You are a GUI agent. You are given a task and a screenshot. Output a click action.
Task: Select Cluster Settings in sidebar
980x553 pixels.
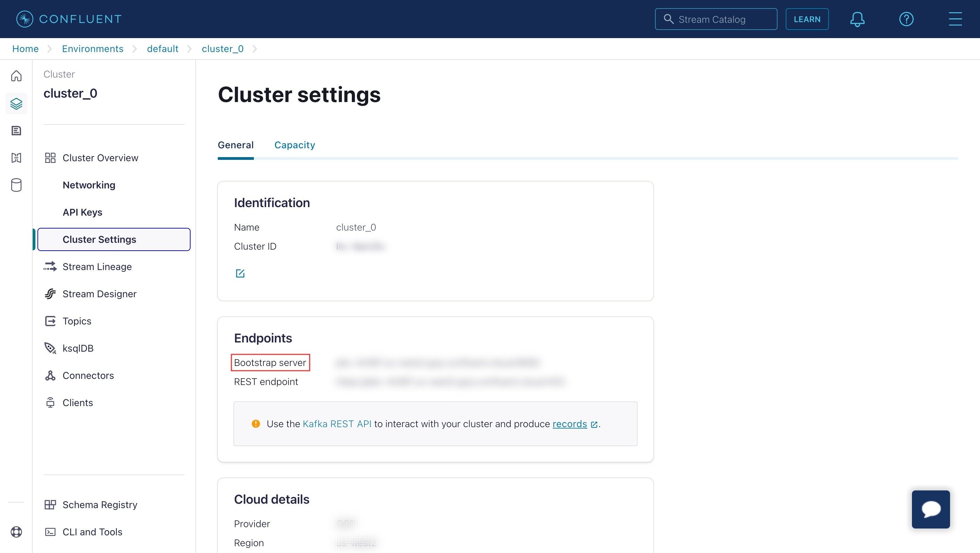(x=114, y=239)
